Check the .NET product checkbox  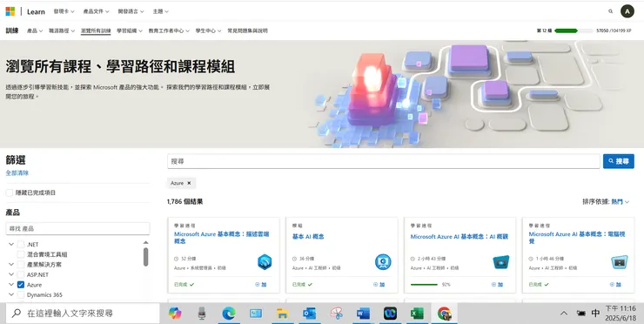tap(21, 244)
